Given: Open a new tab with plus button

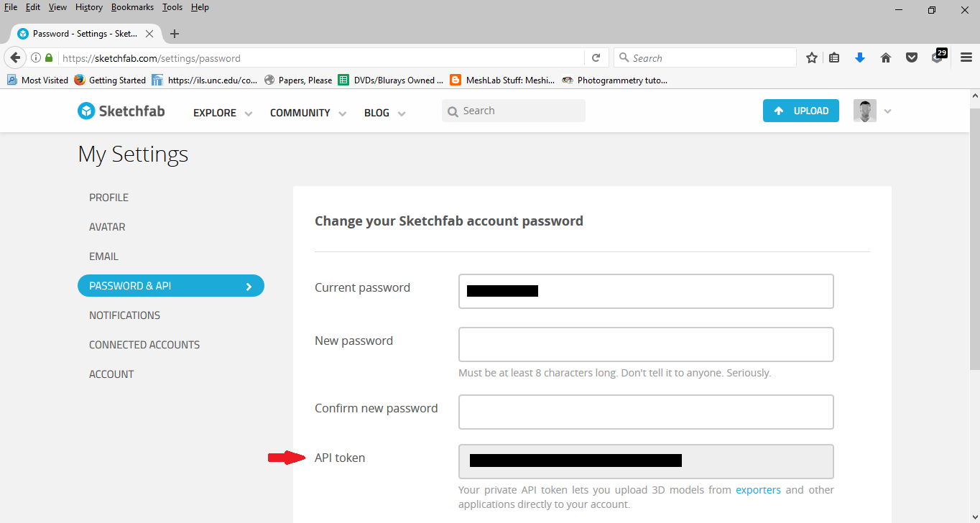Looking at the screenshot, I should click(x=175, y=34).
